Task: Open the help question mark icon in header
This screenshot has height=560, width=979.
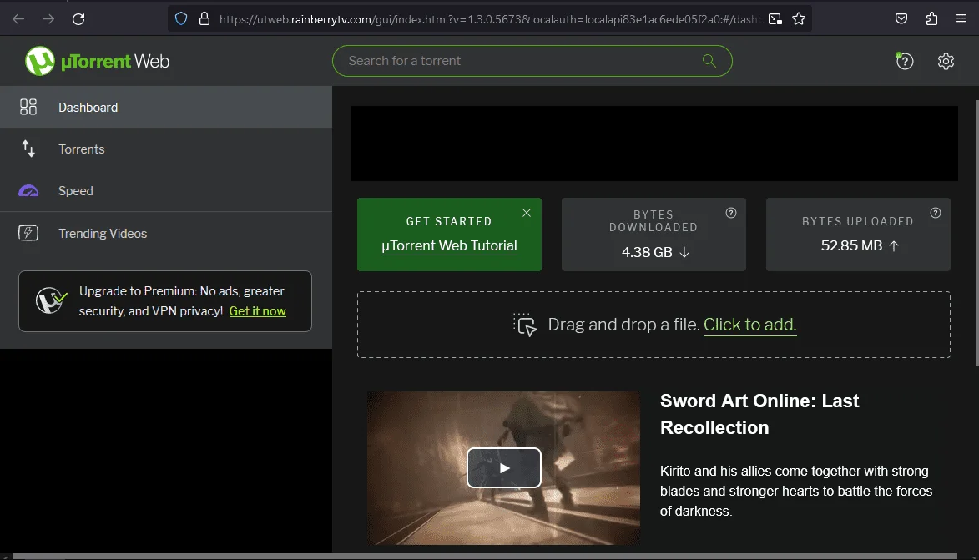Action: point(905,61)
